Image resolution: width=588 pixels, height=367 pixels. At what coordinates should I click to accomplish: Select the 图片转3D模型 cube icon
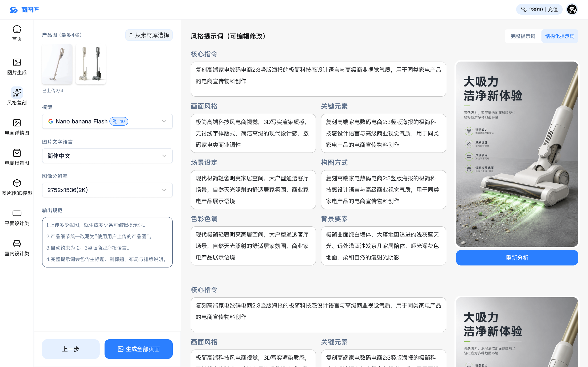click(17, 183)
